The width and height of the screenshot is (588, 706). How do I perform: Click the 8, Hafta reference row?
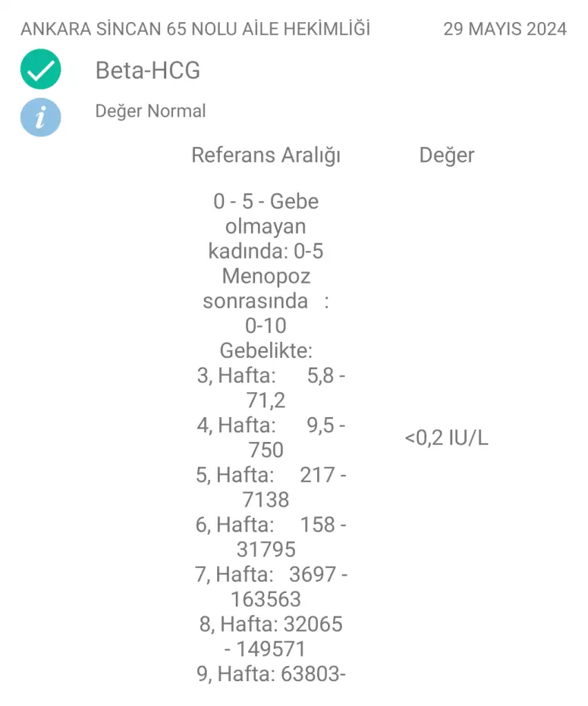tap(271, 636)
